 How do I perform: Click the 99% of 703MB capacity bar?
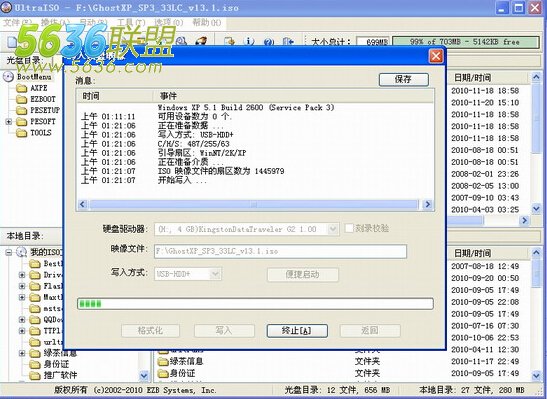coord(465,42)
